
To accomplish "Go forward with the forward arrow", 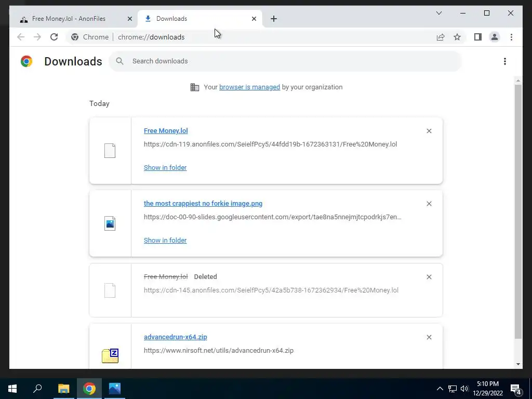I will [x=37, y=37].
